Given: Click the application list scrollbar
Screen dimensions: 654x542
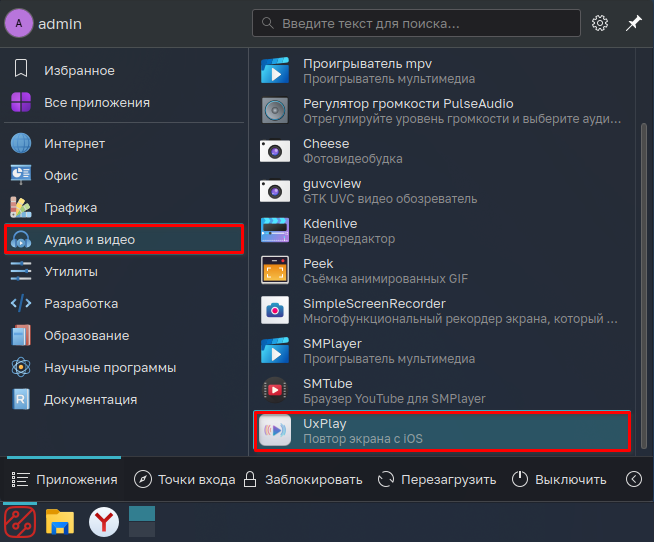Looking at the screenshot, I should [643, 280].
